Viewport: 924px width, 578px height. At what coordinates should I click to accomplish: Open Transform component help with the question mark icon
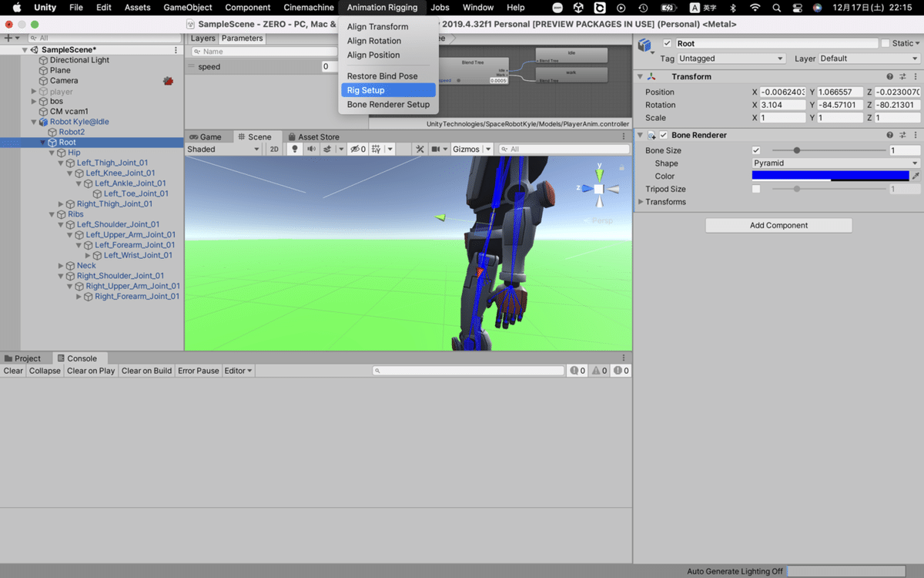[891, 76]
